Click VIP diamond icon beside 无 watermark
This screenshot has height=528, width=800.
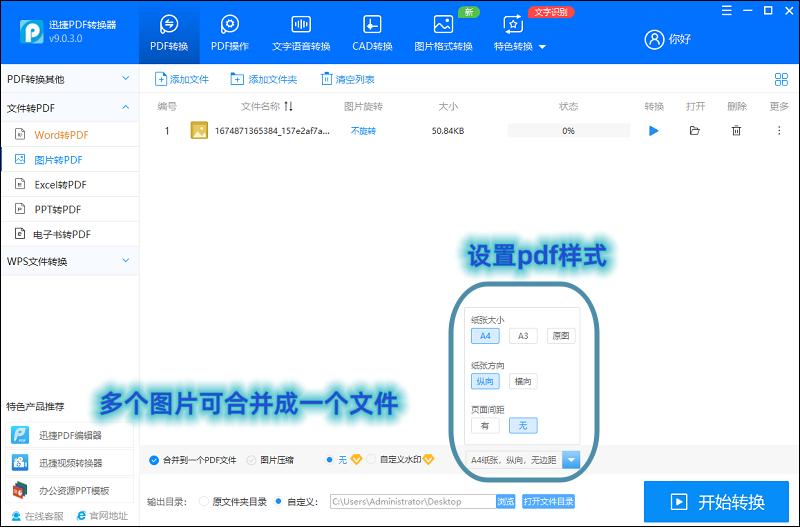point(356,460)
